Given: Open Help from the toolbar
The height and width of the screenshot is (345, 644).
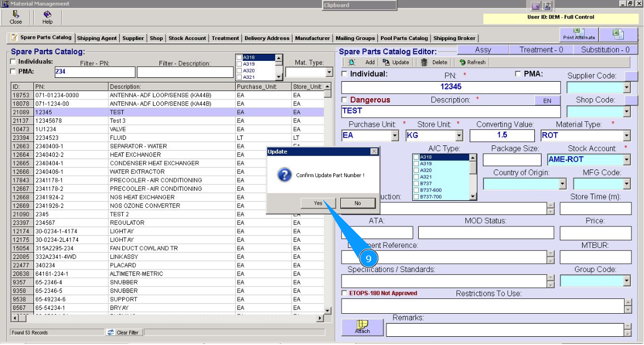Looking at the screenshot, I should tap(48, 15).
